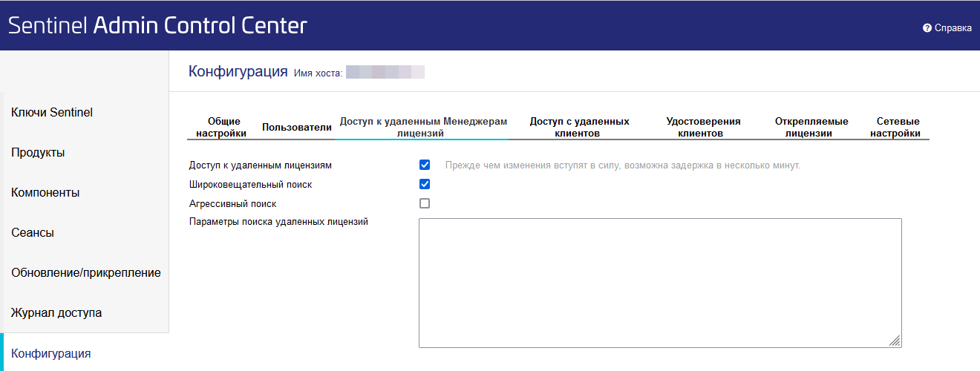Viewport: 980px width, 371px height.
Task: Open Удостоверения клиентов tab
Action: click(703, 127)
